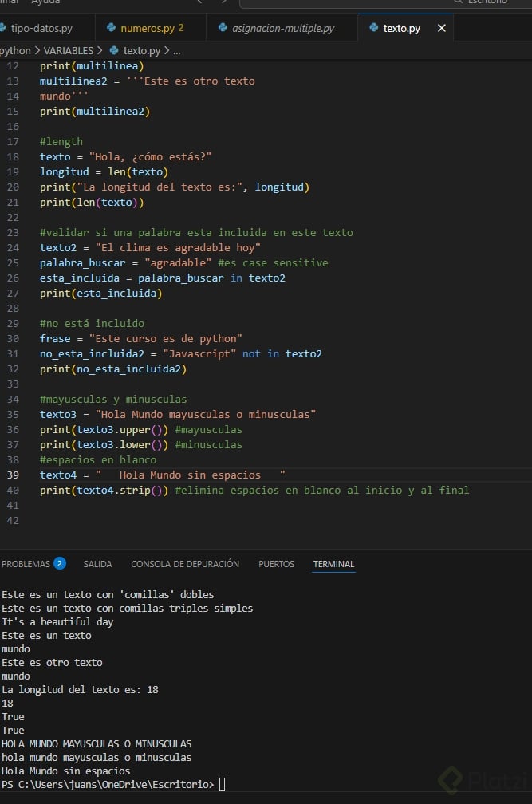The image size is (532, 804).
Task: Switch to the PUERTOS panel tab
Action: (x=276, y=564)
